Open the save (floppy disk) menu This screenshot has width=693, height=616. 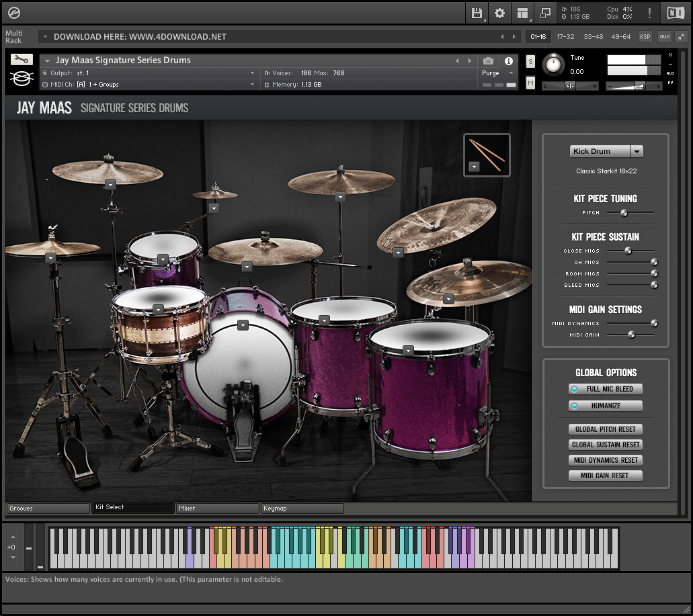tap(477, 13)
